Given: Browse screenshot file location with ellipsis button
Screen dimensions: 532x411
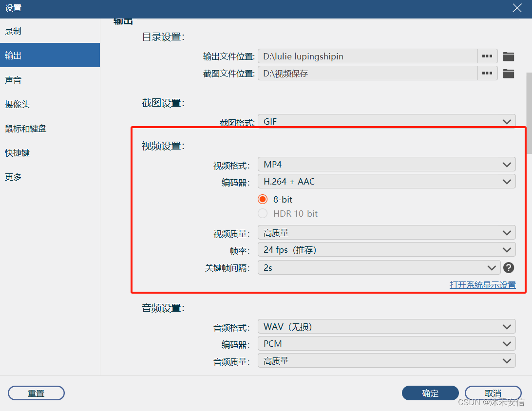Looking at the screenshot, I should click(x=487, y=73).
